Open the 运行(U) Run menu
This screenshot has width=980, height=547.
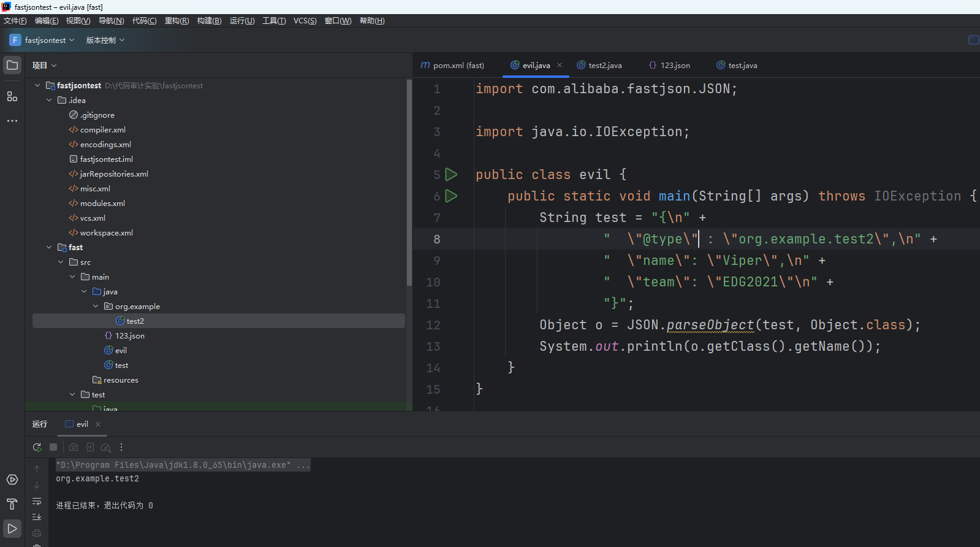click(x=241, y=21)
